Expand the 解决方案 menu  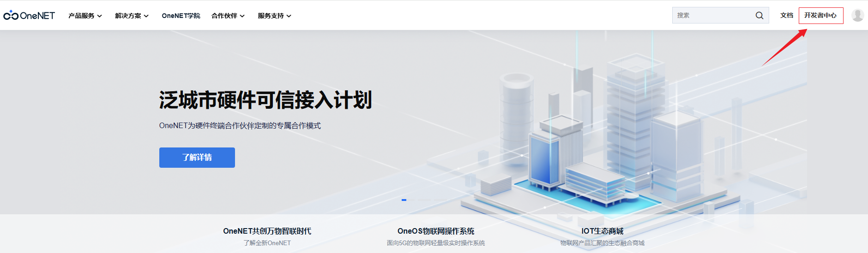pyautogui.click(x=132, y=16)
